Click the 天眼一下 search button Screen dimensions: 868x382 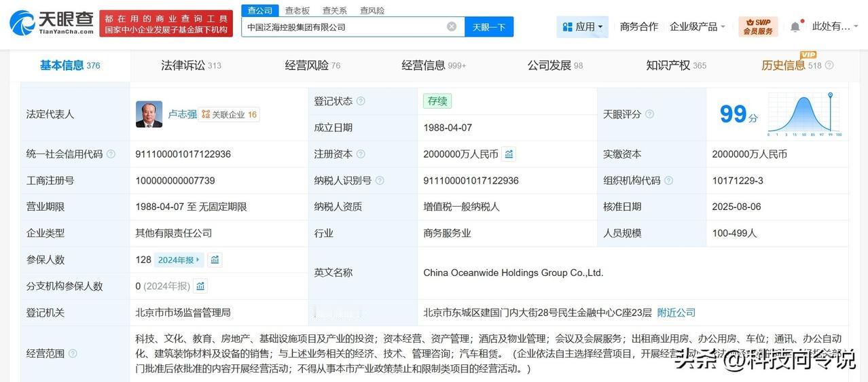point(489,27)
